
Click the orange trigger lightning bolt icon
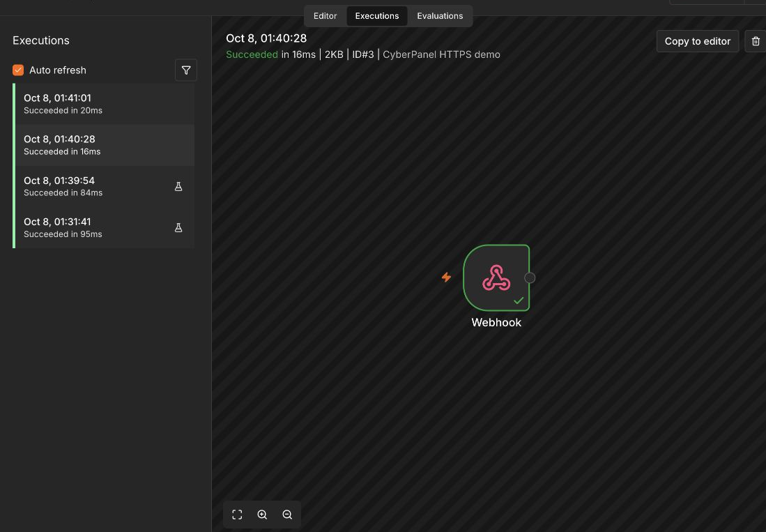point(446,278)
